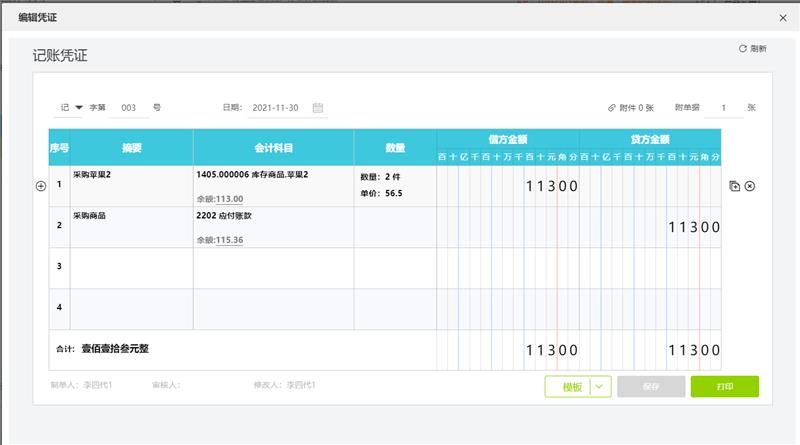Screen dimensions: 800x445
Task: Click the 刷新 refresh icon
Action: [x=742, y=48]
